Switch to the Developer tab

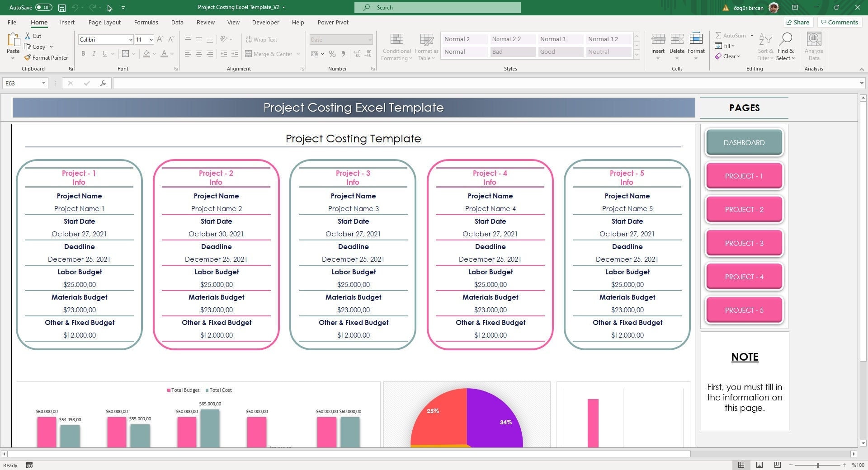265,22
